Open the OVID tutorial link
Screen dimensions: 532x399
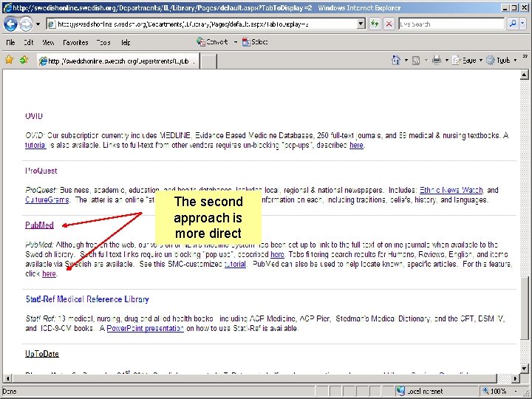coord(35,146)
